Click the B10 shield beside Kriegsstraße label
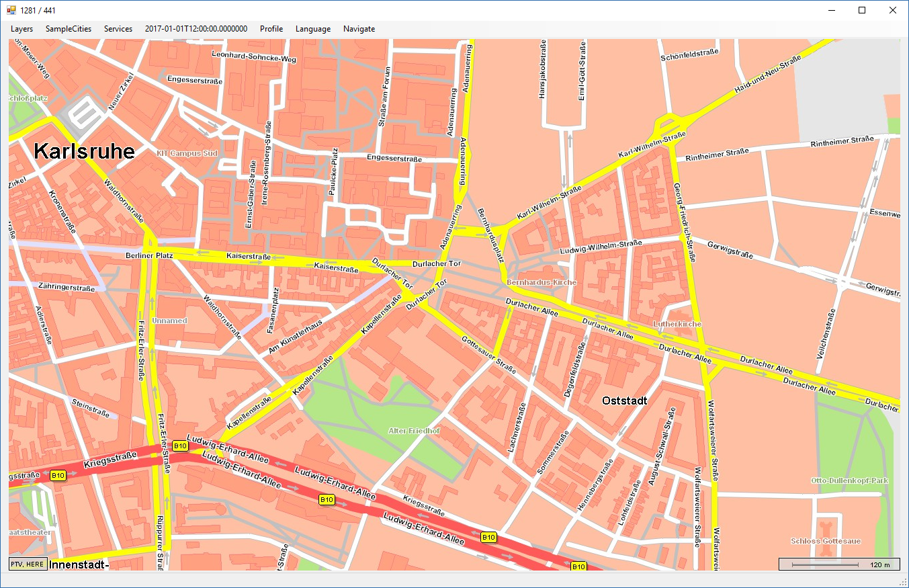 coord(58,476)
